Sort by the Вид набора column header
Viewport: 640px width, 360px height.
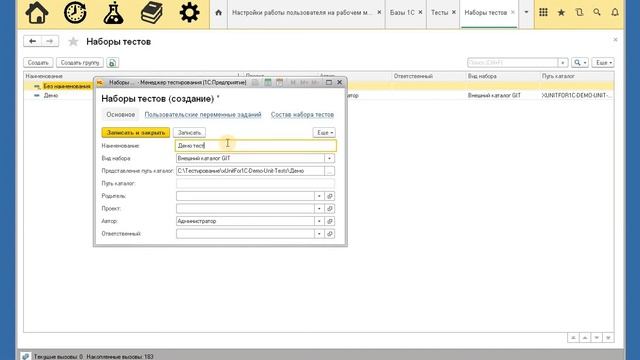click(502, 76)
